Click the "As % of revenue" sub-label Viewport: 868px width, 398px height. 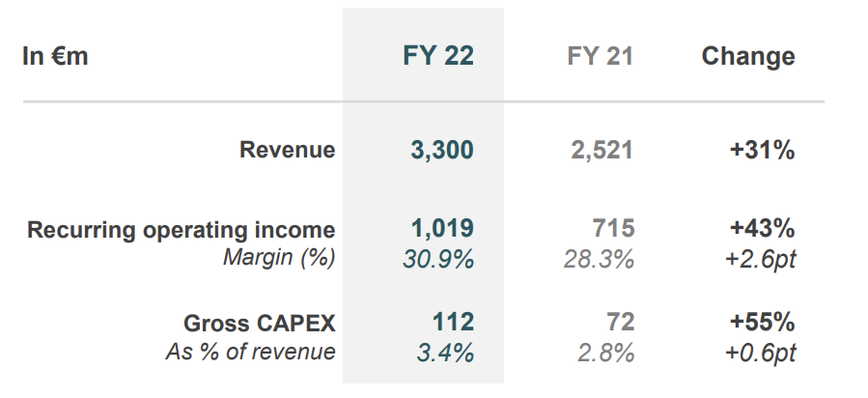pyautogui.click(x=250, y=352)
